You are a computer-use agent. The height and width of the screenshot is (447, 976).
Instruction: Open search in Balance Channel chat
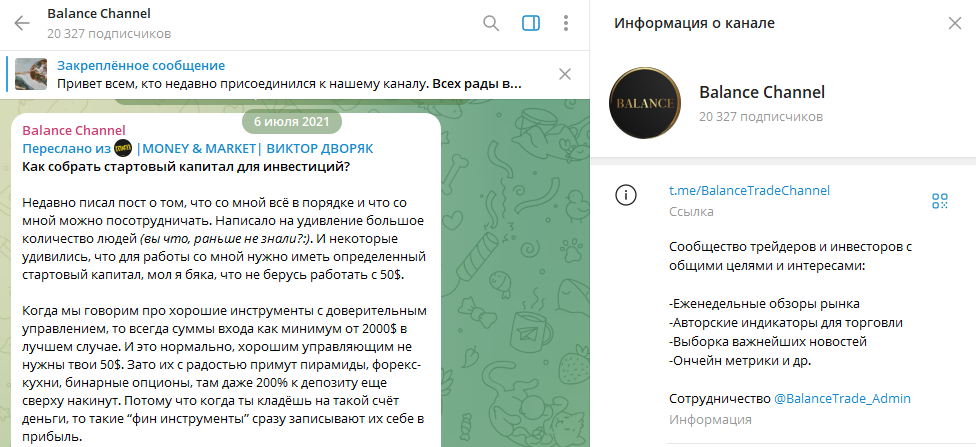pos(491,24)
